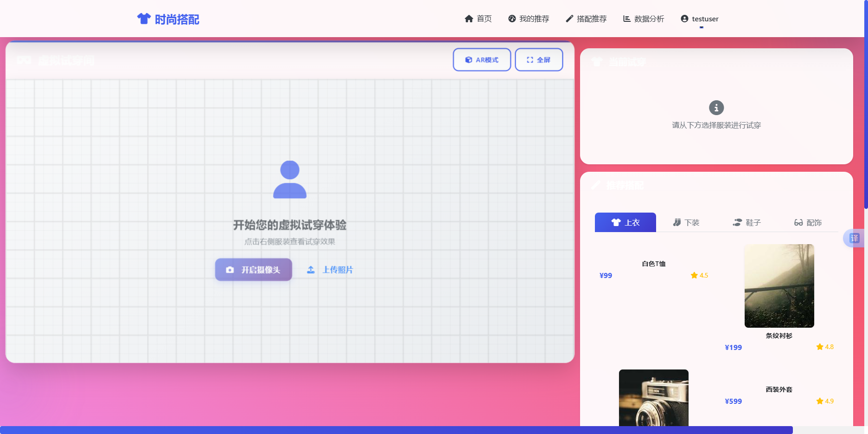The height and width of the screenshot is (434, 868).
Task: Open the 时尚搭配 brand title link
Action: click(177, 19)
